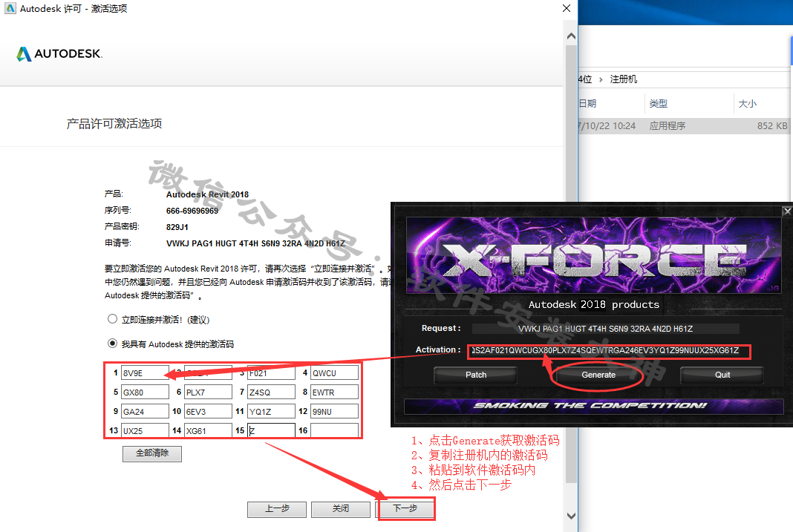The image size is (793, 532).
Task: Select the 应用程序 file row in Explorer
Action: (x=684, y=126)
